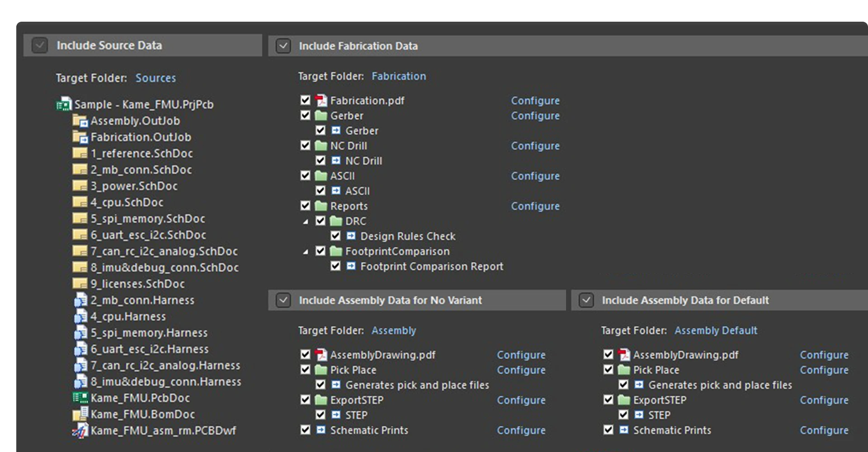
Task: Uncheck the ASCII folder checkbox
Action: pyautogui.click(x=306, y=175)
